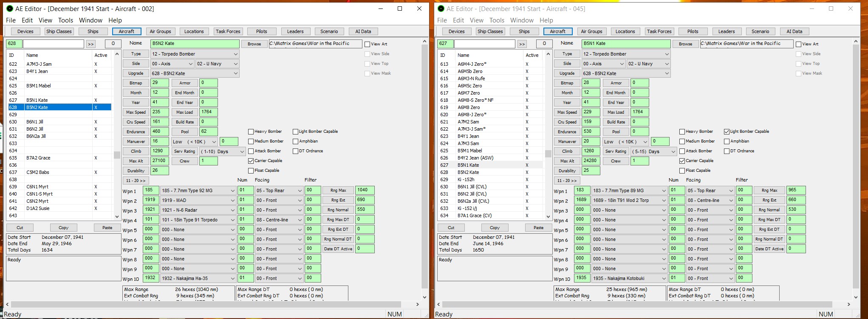The image size is (868, 319).
Task: Click vertical scrollbar of right window form
Action: coord(855,170)
